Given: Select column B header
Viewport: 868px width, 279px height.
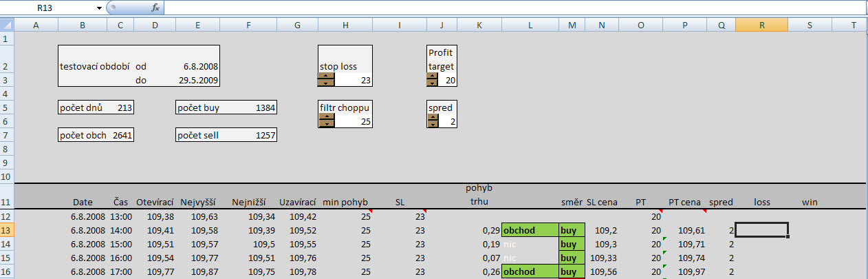Looking at the screenshot, I should point(83,25).
